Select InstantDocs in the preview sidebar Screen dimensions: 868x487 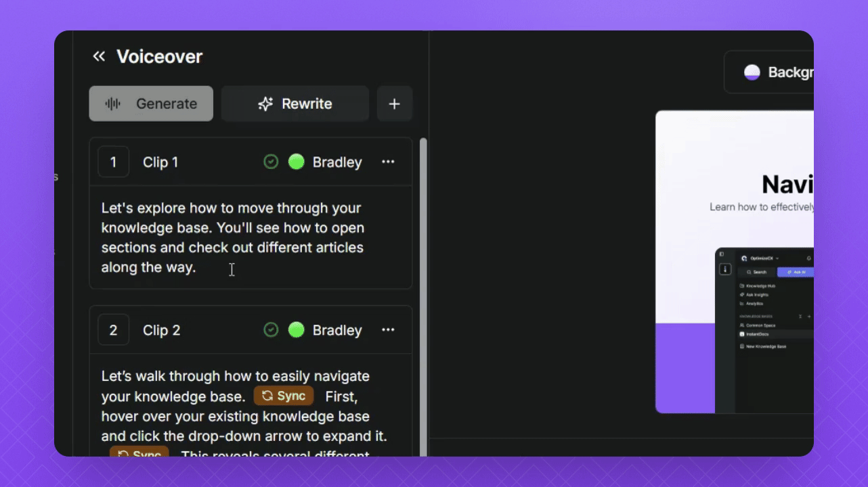coord(776,334)
